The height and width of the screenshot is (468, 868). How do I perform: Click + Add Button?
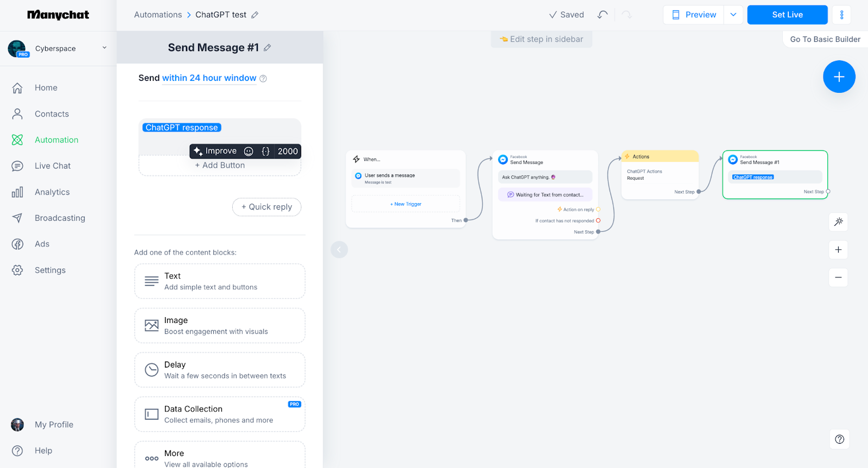point(220,165)
